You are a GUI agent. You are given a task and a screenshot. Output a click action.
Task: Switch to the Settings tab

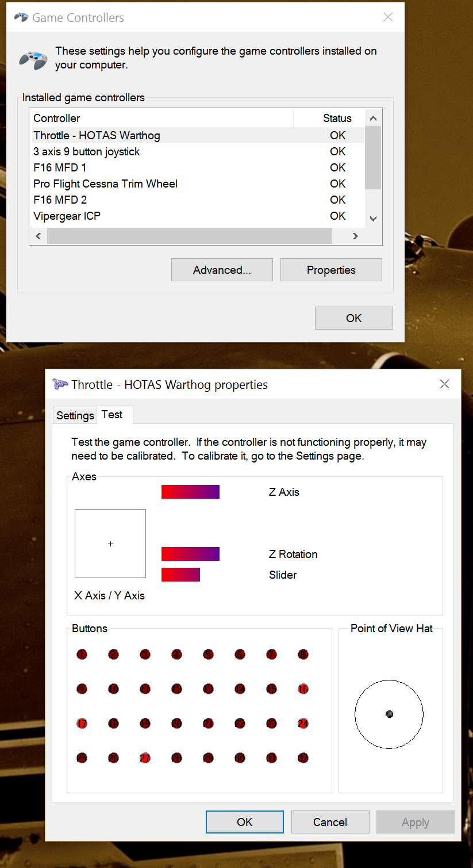pos(75,415)
